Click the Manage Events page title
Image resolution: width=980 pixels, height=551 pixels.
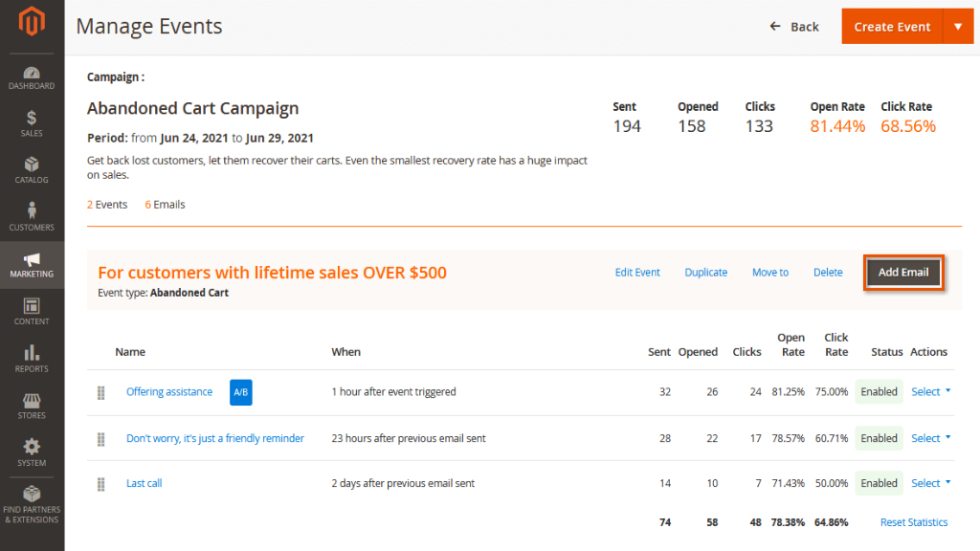(x=148, y=26)
